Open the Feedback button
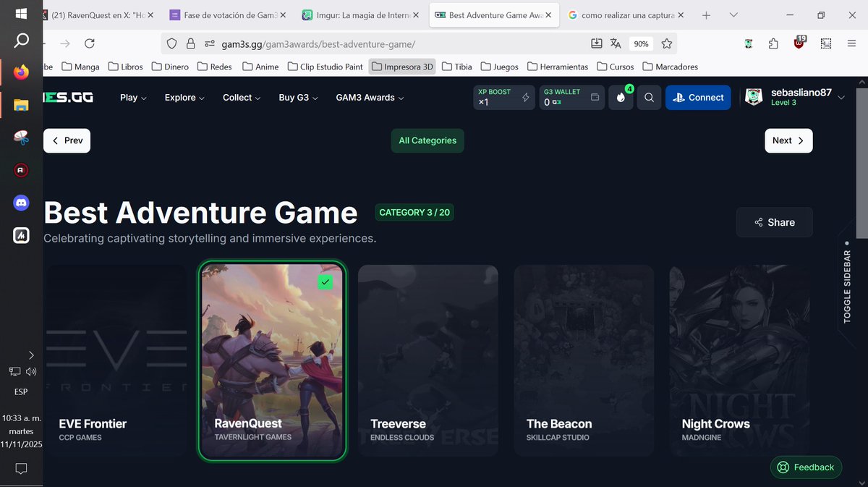The image size is (868, 487). pyautogui.click(x=806, y=467)
